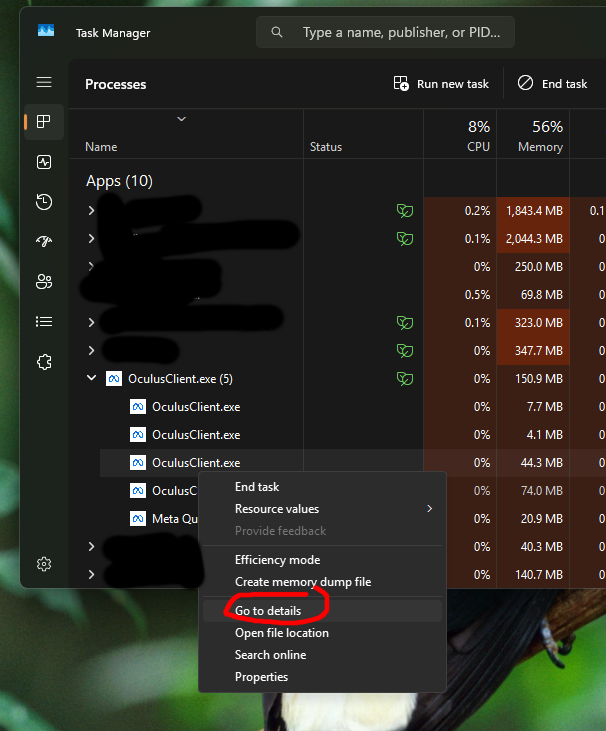
Task: Collapse column header chevron above Name
Action: coord(181,119)
